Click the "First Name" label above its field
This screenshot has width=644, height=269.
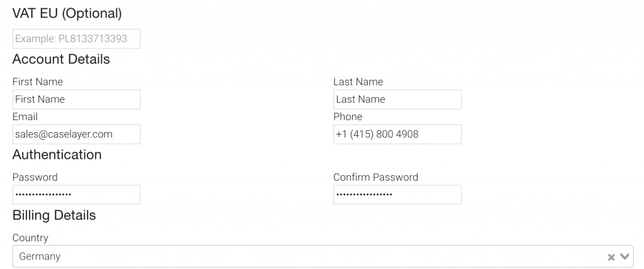38,82
